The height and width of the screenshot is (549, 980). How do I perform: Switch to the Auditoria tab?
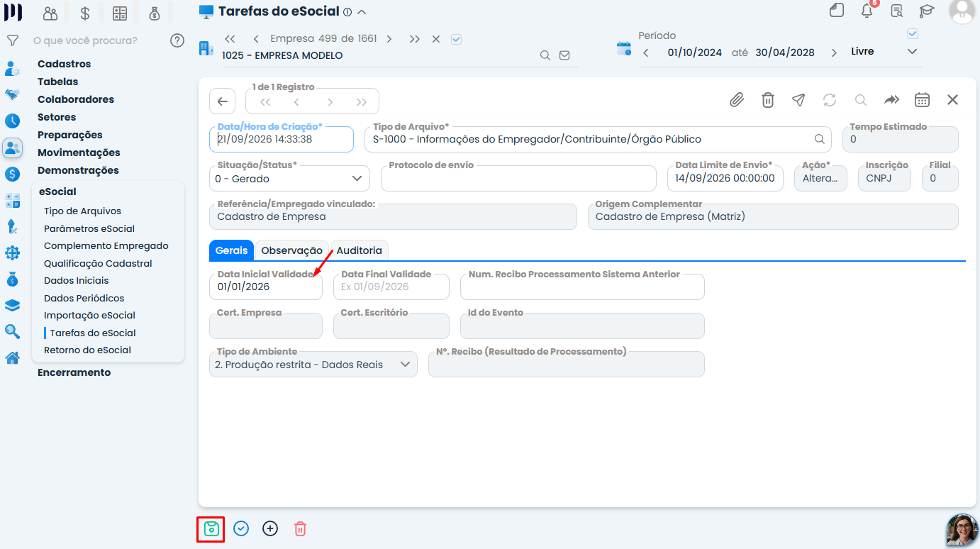point(359,250)
